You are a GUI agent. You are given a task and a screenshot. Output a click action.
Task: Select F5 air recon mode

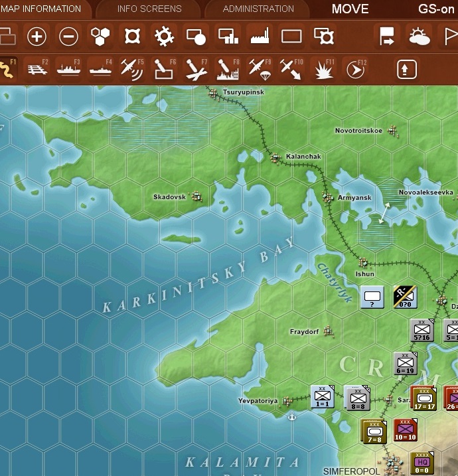click(132, 69)
